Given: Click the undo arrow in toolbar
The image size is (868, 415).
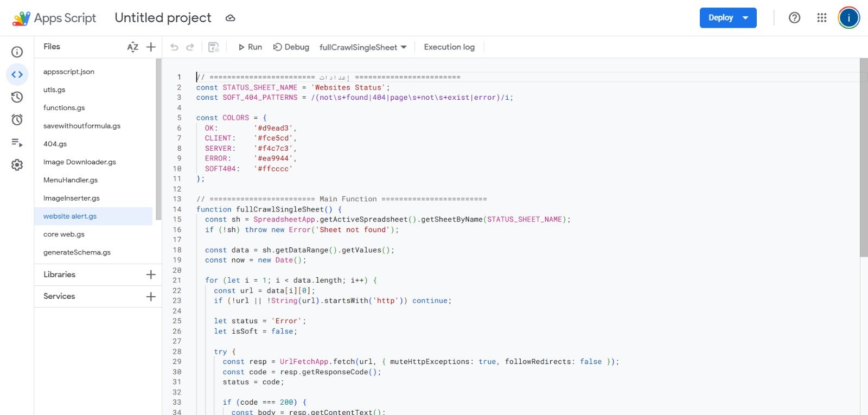Looking at the screenshot, I should tap(174, 47).
